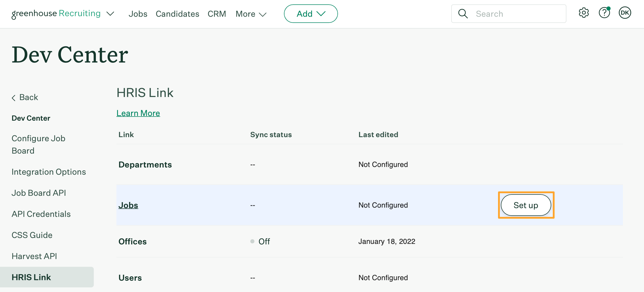Open the Add dropdown button

(311, 14)
